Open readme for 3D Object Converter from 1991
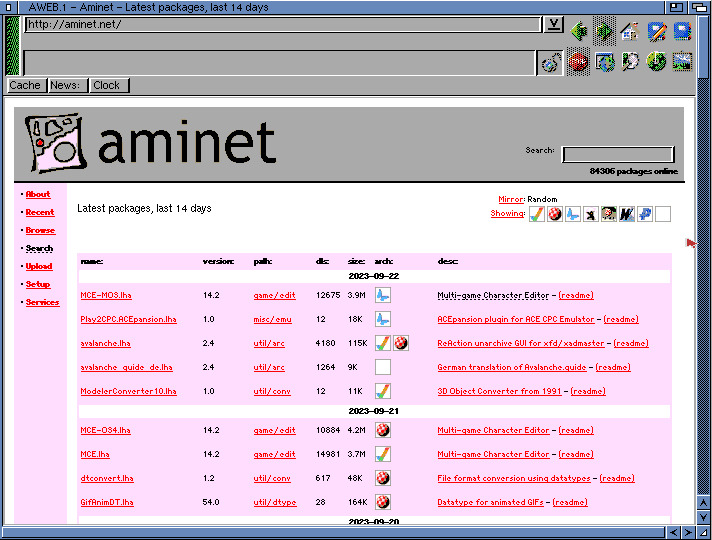 [588, 391]
